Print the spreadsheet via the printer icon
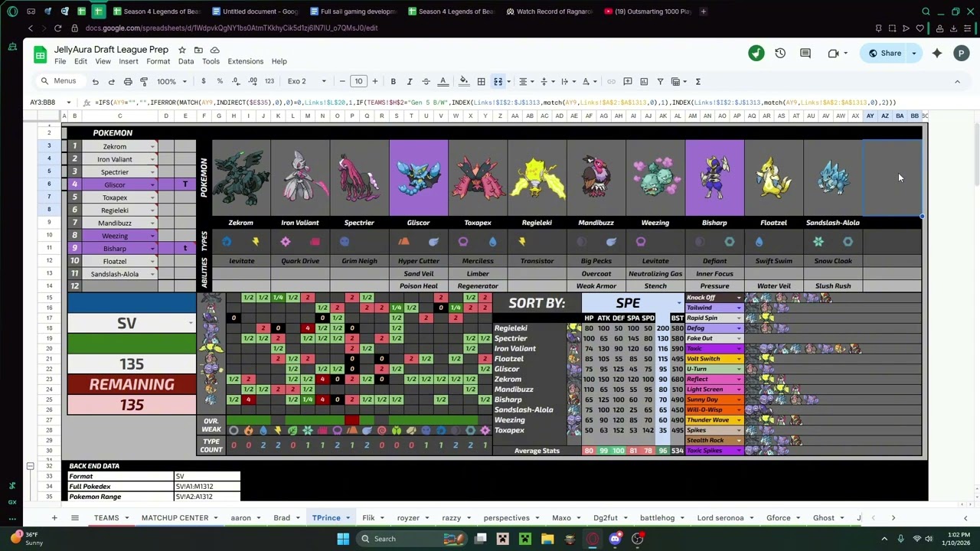This screenshot has width=980, height=551. tap(128, 81)
